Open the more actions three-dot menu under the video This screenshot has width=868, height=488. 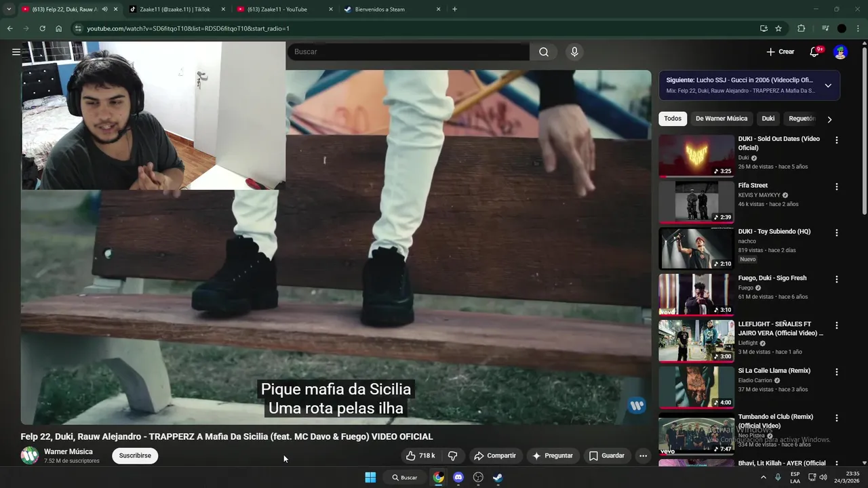pos(643,455)
